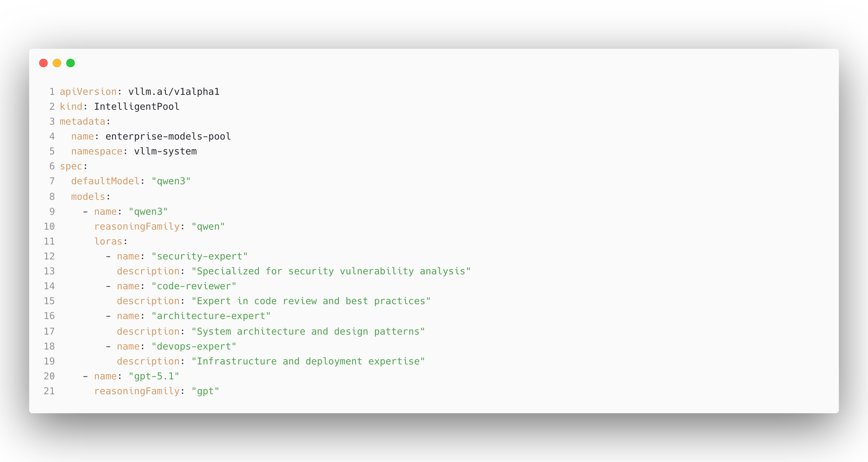
Task: Click the "code-reviewer" string
Action: [x=194, y=286]
